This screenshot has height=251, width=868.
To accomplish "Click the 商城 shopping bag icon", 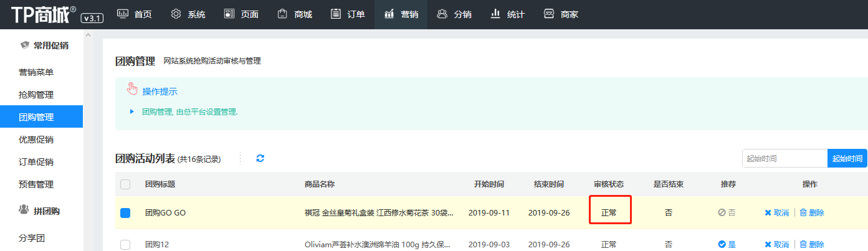I will pyautogui.click(x=283, y=14).
